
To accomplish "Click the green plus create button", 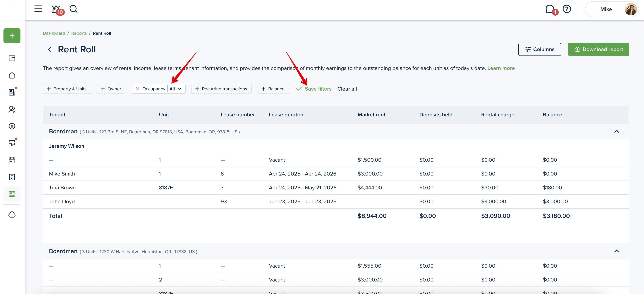I will pos(12,36).
